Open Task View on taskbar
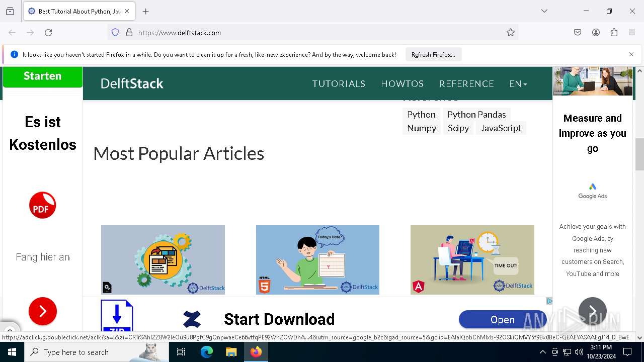 (x=181, y=352)
